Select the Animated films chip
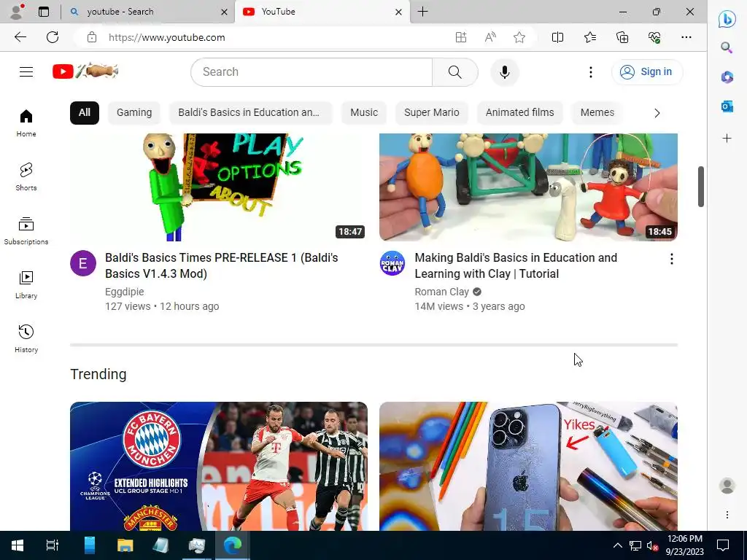Image resolution: width=747 pixels, height=560 pixels. [519, 113]
